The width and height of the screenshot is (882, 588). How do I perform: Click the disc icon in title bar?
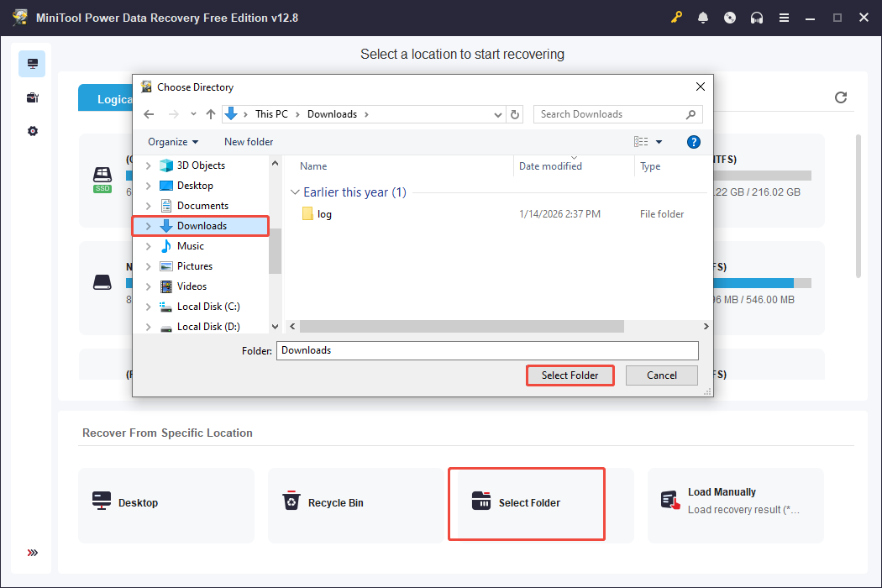[730, 18]
